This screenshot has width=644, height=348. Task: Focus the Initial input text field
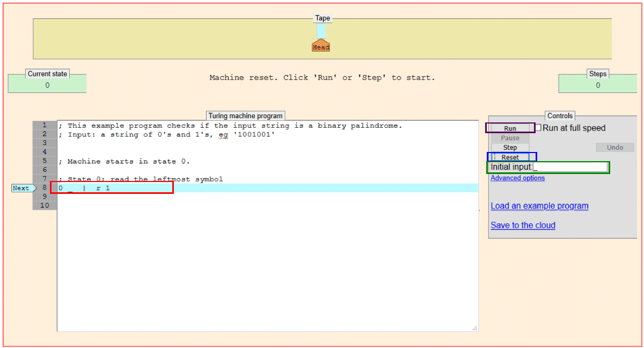(x=570, y=168)
